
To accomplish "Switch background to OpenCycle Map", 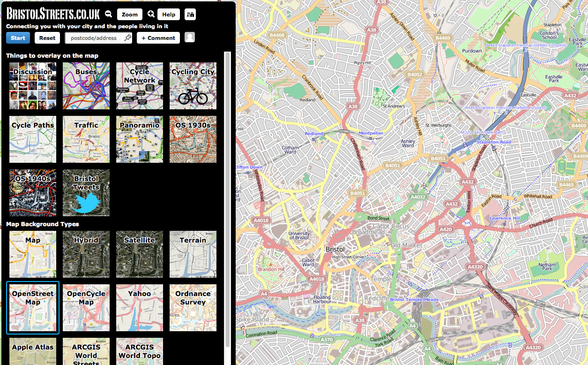I will [x=86, y=307].
